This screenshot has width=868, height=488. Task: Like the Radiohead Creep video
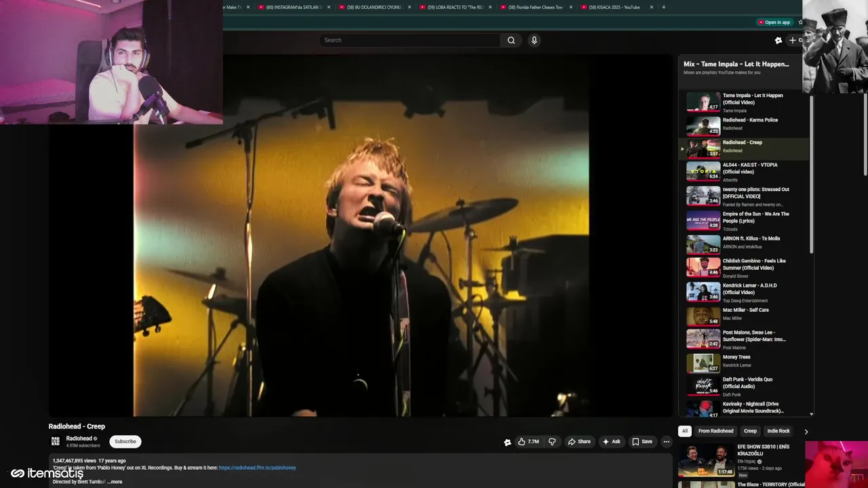click(x=529, y=442)
